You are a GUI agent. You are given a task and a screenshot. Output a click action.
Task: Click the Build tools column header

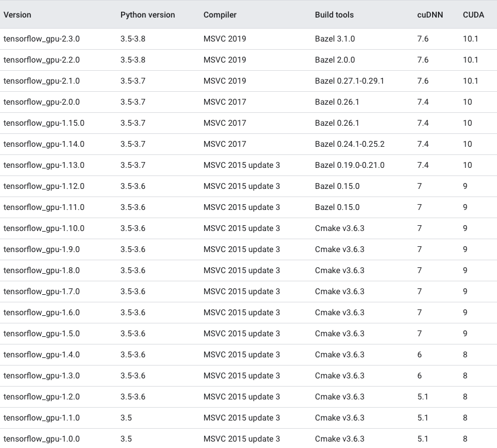[334, 15]
